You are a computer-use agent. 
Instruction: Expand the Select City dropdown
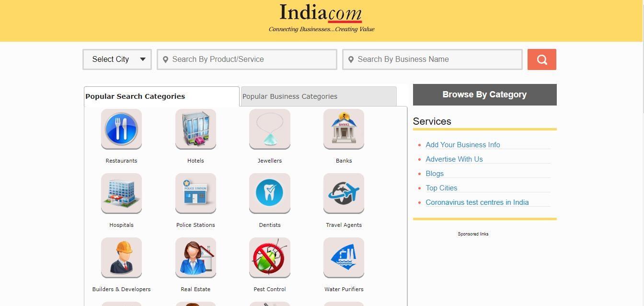click(117, 59)
